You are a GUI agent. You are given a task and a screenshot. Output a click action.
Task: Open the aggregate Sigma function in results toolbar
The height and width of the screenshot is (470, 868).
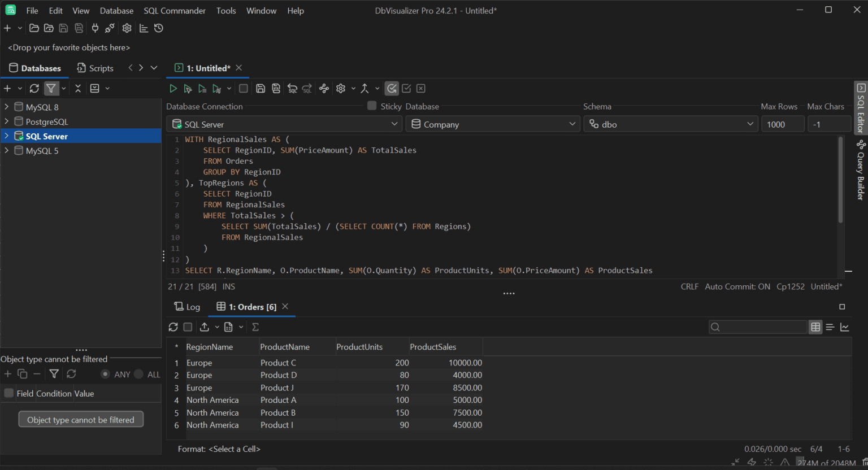pos(255,327)
